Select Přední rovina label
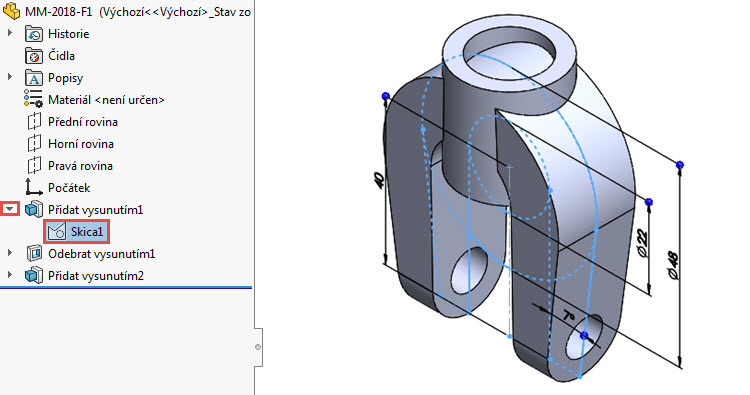Image resolution: width=750 pixels, height=395 pixels. click(x=83, y=122)
